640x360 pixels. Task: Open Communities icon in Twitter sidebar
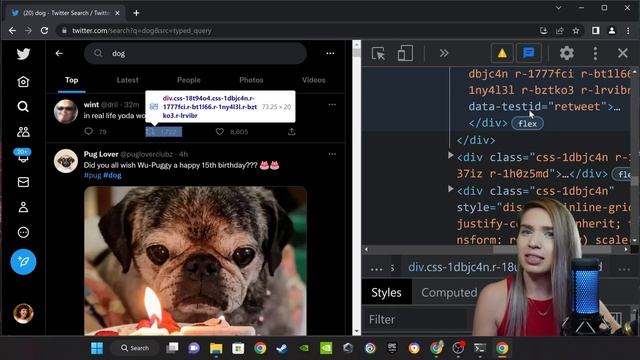click(23, 132)
